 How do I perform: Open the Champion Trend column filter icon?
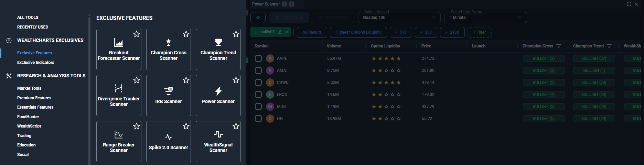[609, 46]
